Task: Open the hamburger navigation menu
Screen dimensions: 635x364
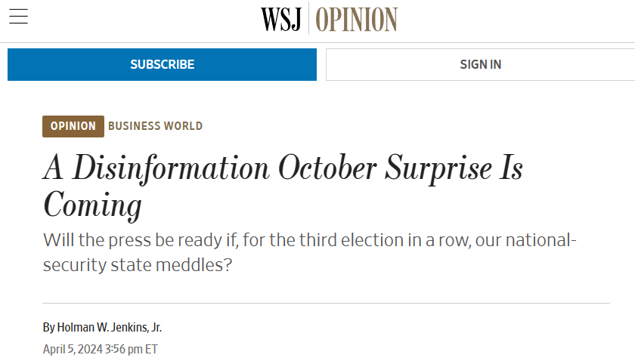Action: (x=18, y=17)
